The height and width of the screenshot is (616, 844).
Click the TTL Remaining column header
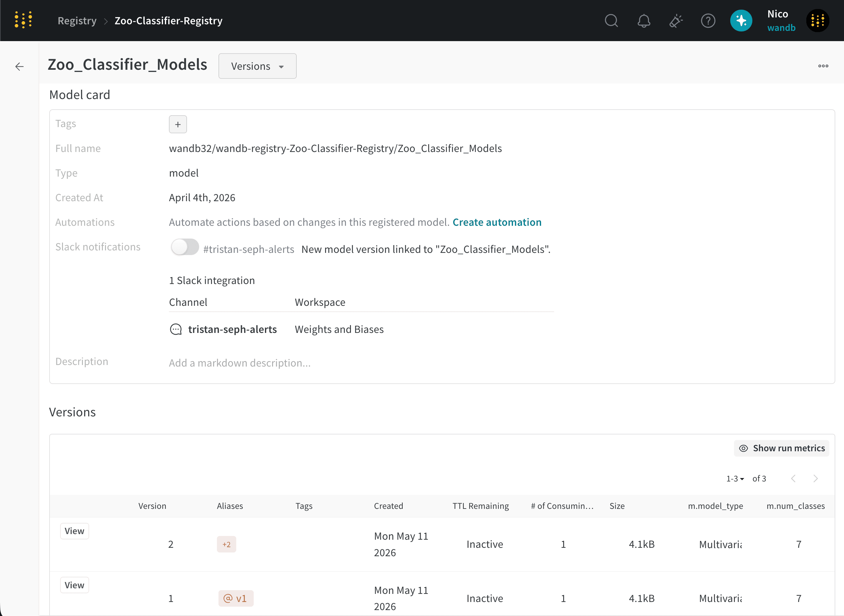[481, 506]
